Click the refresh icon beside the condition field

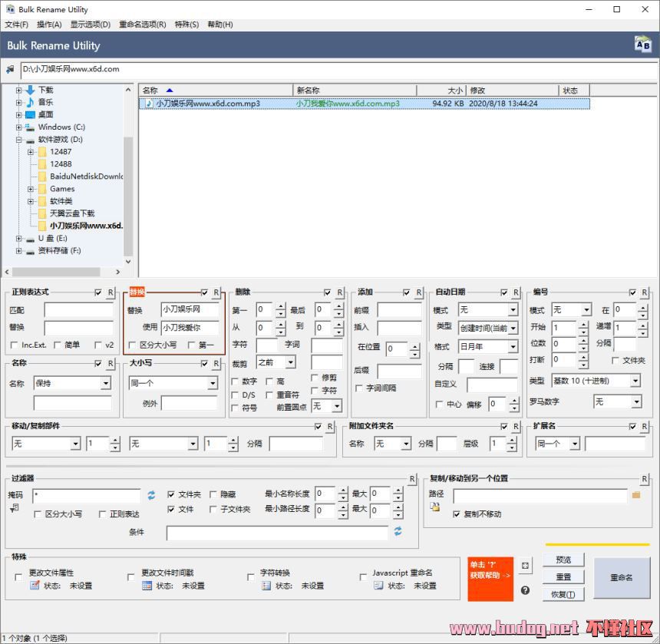click(398, 531)
